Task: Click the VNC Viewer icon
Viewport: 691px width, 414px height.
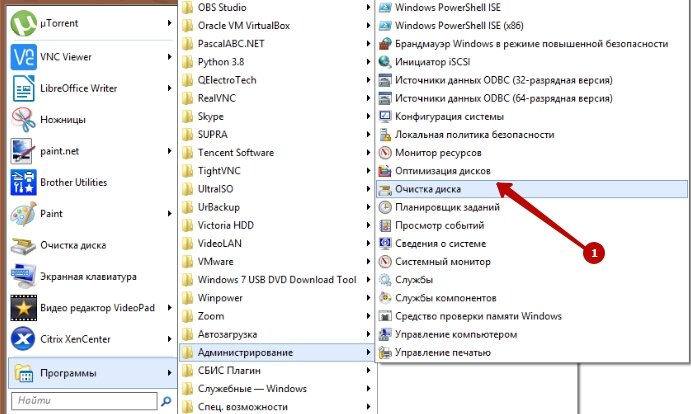Action: point(23,57)
